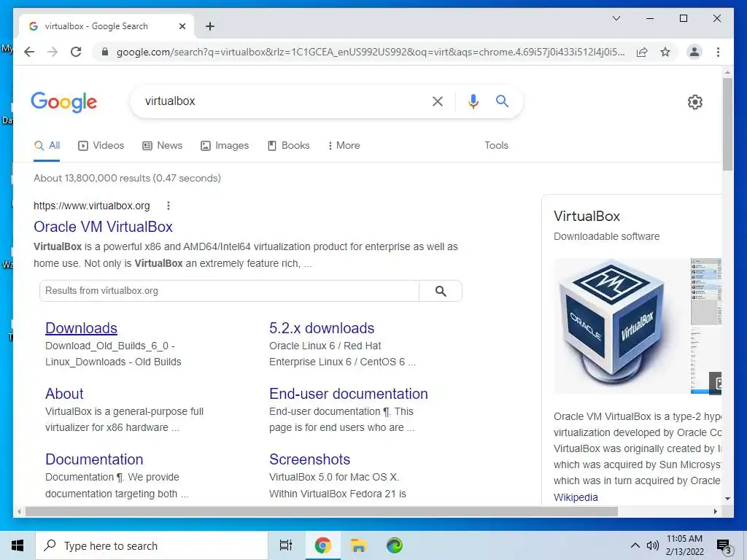Open the About sitelink

(64, 394)
